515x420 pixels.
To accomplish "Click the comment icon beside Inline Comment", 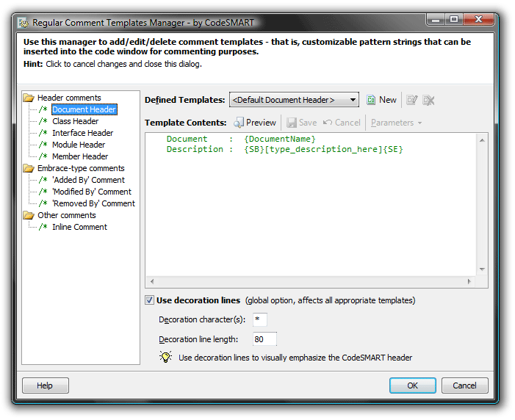I will tap(43, 227).
